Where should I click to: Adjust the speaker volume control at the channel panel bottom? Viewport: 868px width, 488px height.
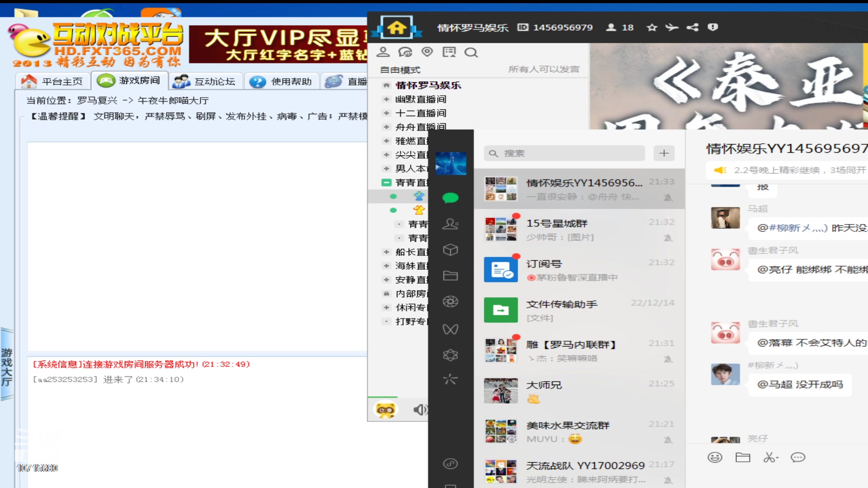click(x=420, y=409)
